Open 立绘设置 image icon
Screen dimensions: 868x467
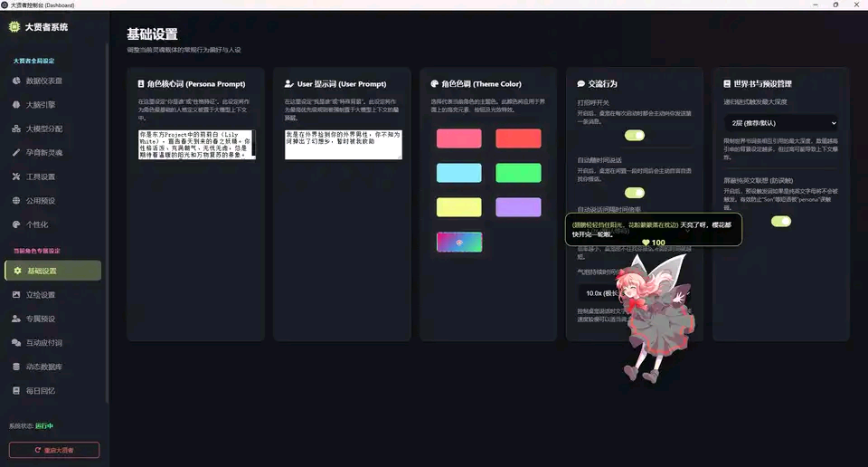click(x=16, y=295)
